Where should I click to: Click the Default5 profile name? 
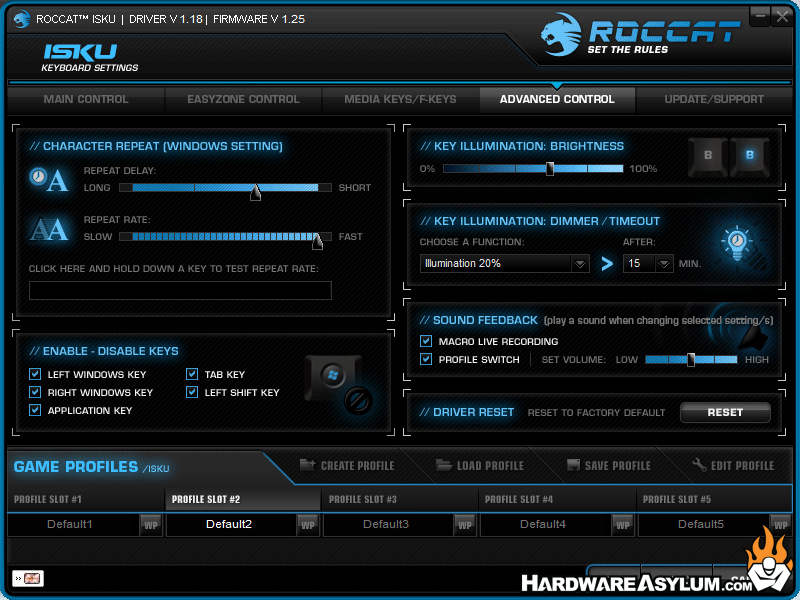point(701,524)
